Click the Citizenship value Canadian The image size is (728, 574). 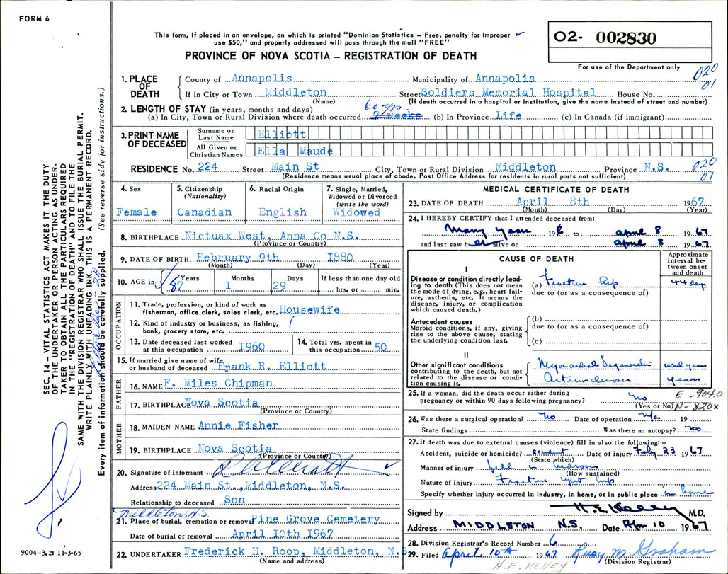click(204, 212)
